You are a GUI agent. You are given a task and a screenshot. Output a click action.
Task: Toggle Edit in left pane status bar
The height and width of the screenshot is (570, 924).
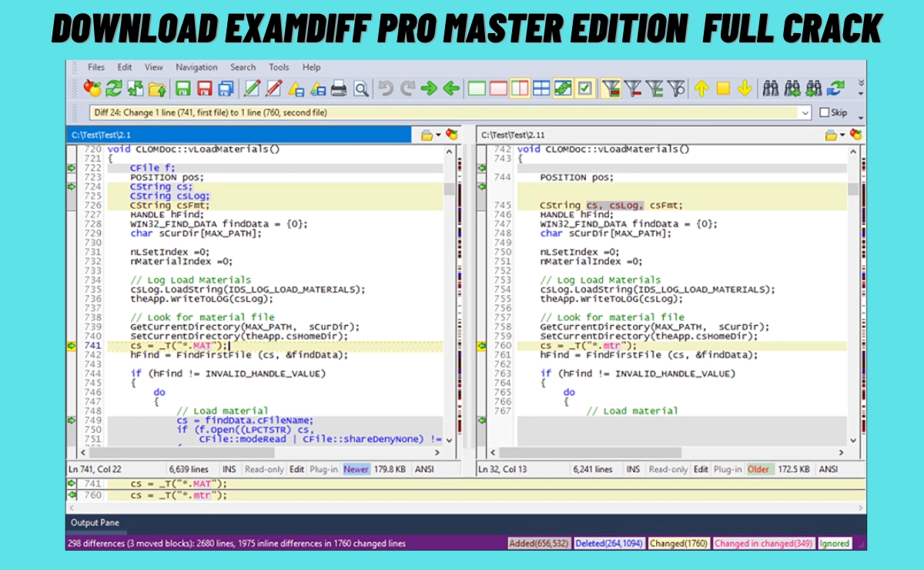point(296,469)
